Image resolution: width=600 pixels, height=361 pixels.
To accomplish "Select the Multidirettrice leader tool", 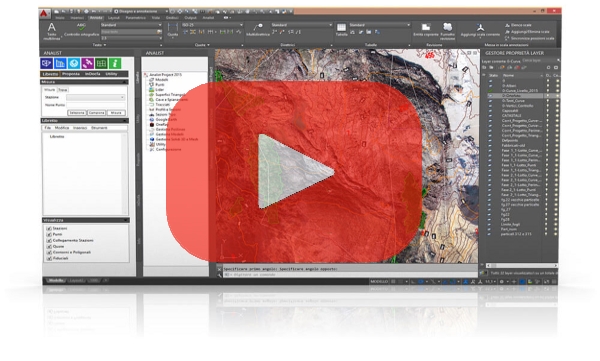I will 258,30.
